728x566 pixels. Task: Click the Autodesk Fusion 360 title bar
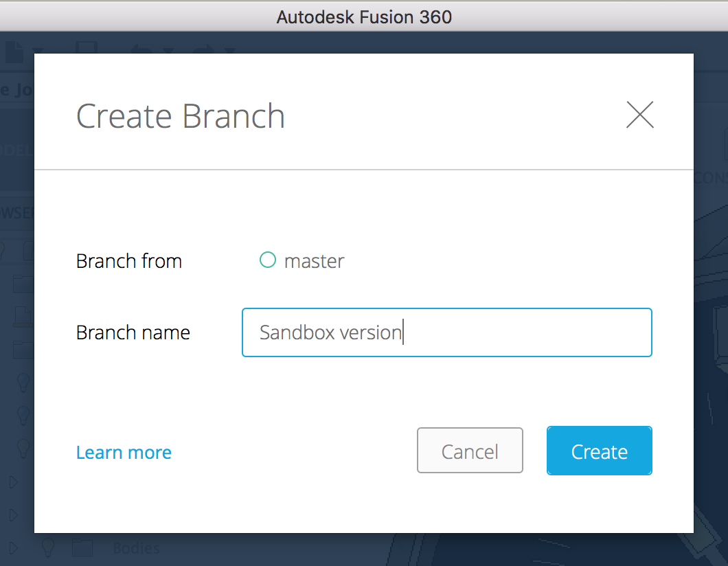[364, 16]
